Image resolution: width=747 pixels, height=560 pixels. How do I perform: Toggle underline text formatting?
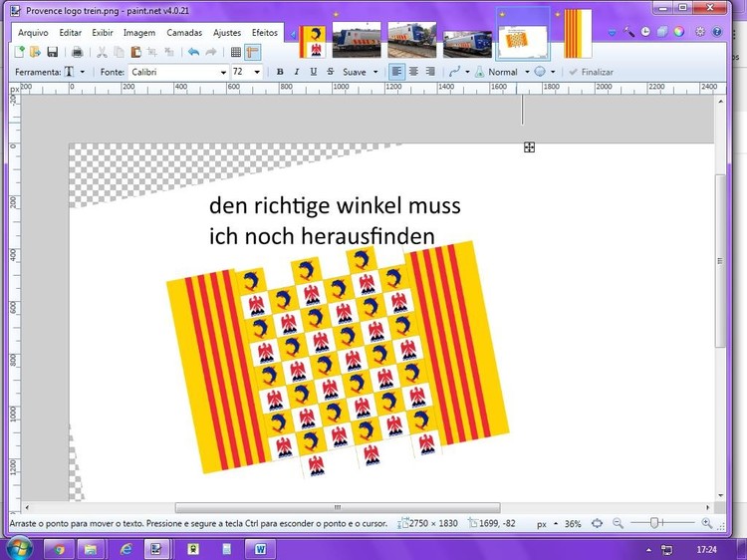pyautogui.click(x=313, y=72)
